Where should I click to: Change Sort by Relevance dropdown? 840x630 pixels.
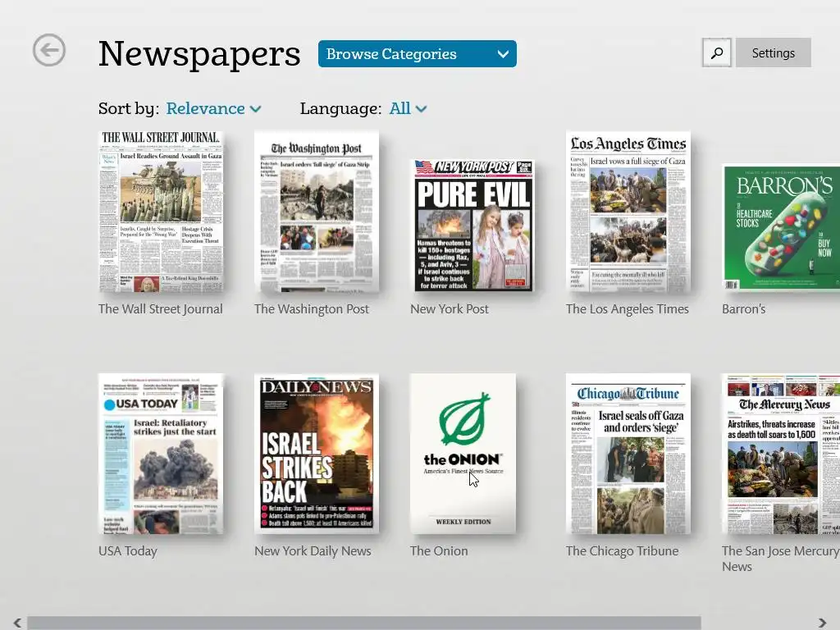click(213, 109)
